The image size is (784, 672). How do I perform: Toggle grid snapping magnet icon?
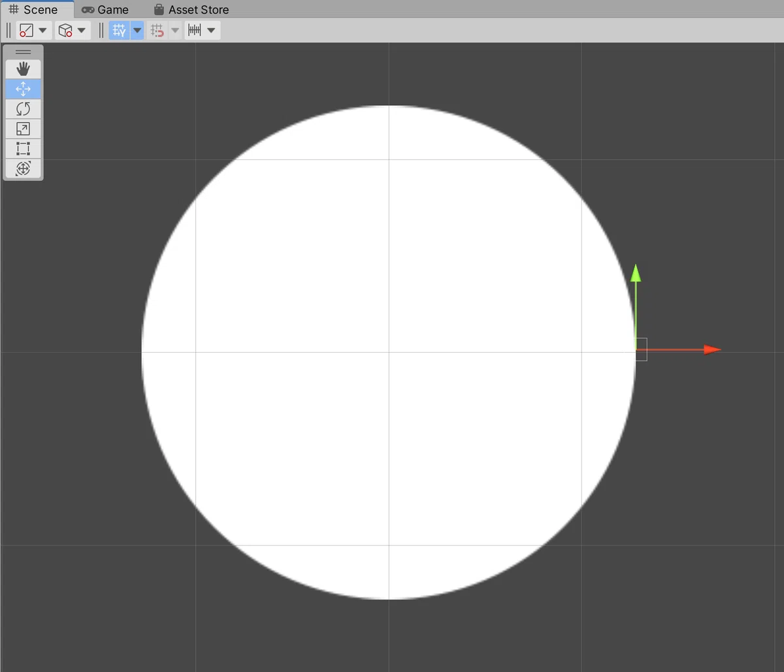[157, 30]
